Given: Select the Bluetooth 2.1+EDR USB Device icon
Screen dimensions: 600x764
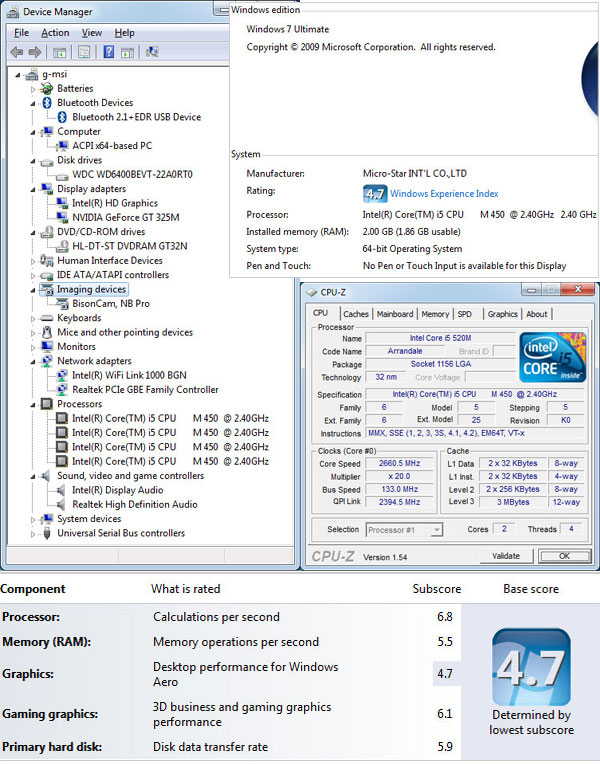Looking at the screenshot, I should pyautogui.click(x=62, y=117).
